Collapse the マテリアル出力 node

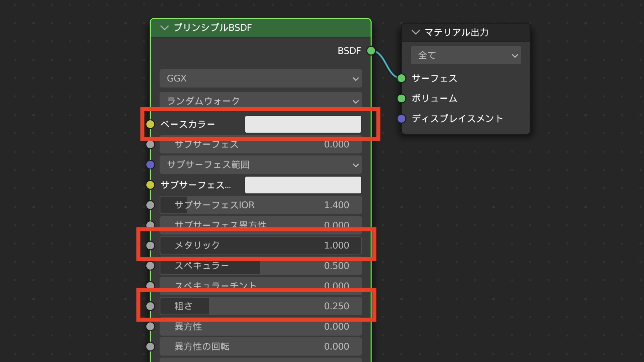coord(415,32)
